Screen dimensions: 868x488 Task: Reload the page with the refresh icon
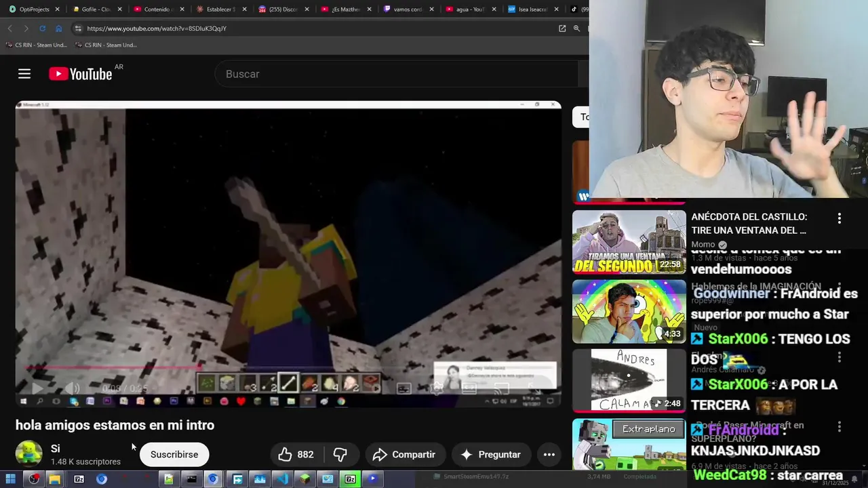[42, 28]
